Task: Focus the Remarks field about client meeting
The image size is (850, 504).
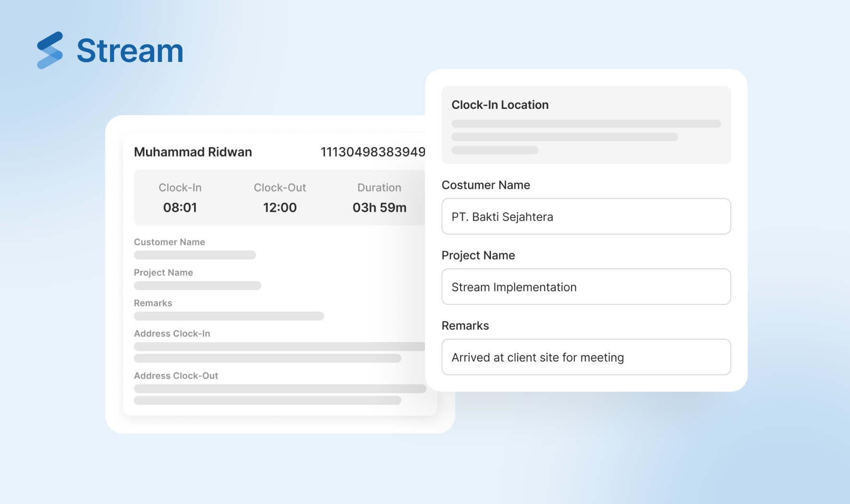Action: coord(586,357)
